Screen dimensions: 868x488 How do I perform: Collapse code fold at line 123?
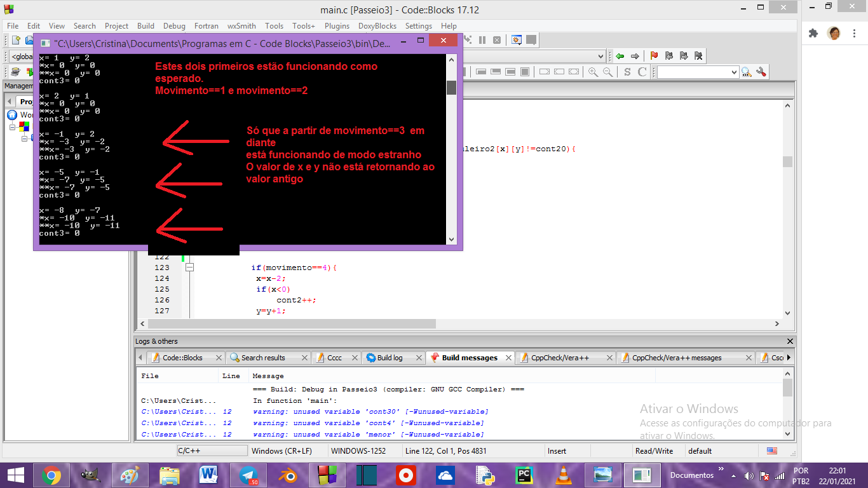tap(189, 268)
